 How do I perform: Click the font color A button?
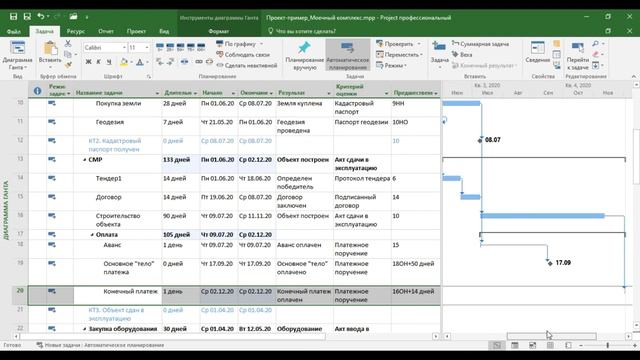(140, 62)
